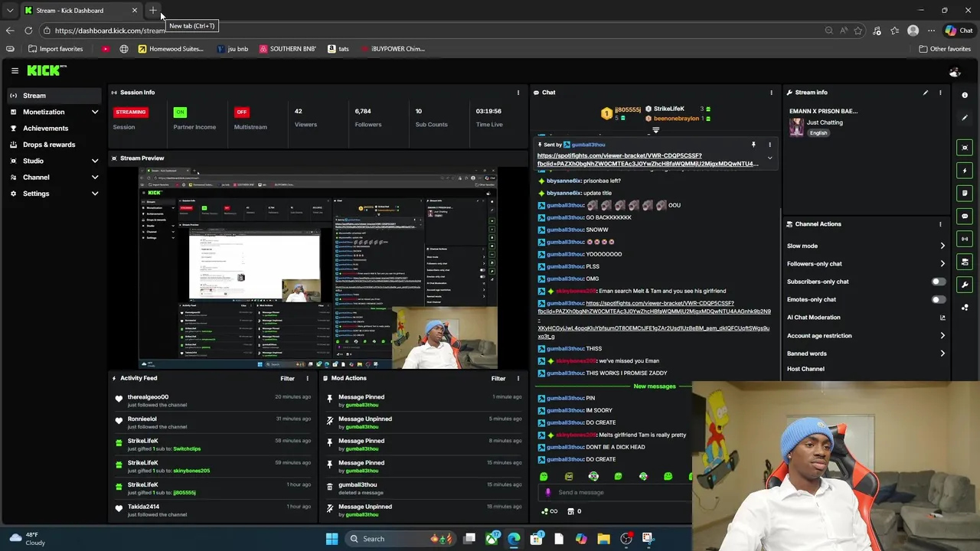Click the Stream Preview video
The height and width of the screenshot is (551, 980).
(x=318, y=268)
